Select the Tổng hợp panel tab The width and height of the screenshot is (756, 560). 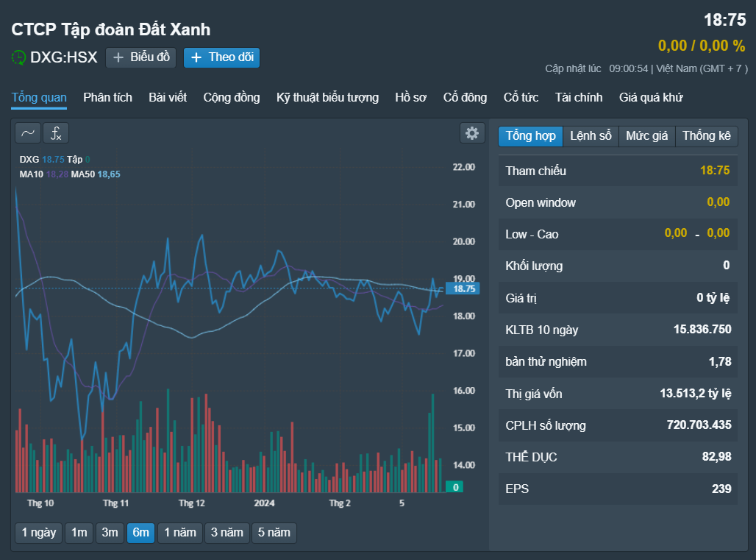click(x=530, y=136)
